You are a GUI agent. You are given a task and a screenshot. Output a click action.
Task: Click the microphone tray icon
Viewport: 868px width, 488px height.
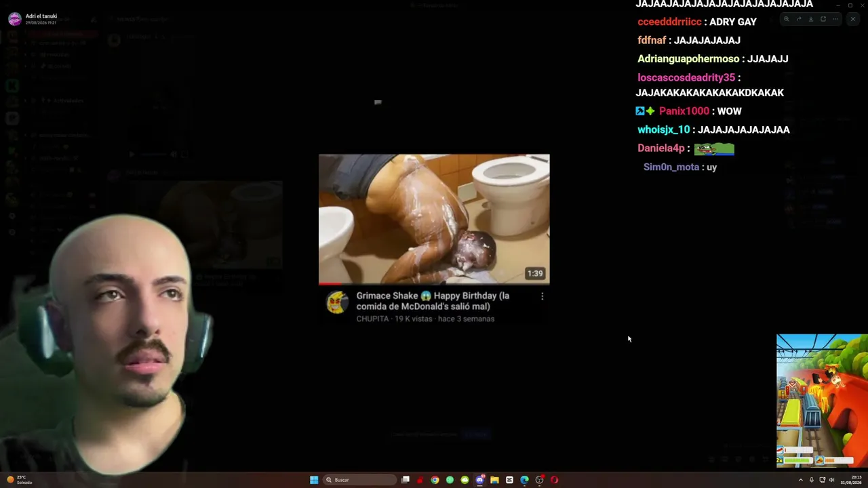click(812, 480)
